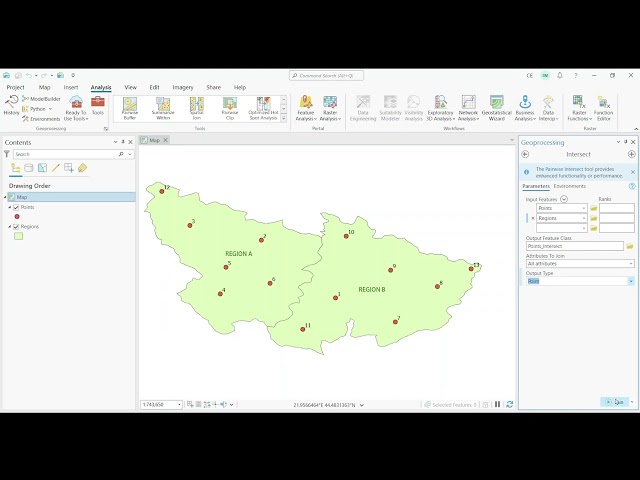Open Exploratory 3D Analysis
The height and width of the screenshot is (480, 640).
[x=440, y=108]
